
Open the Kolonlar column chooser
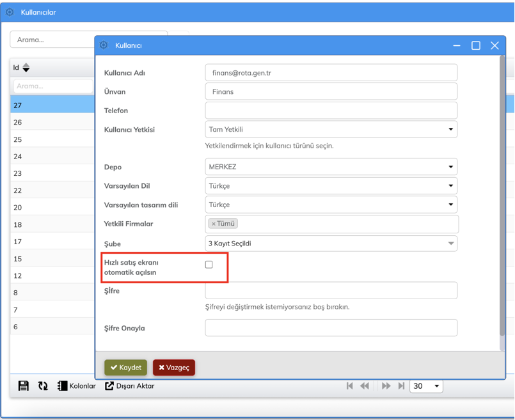pos(76,386)
